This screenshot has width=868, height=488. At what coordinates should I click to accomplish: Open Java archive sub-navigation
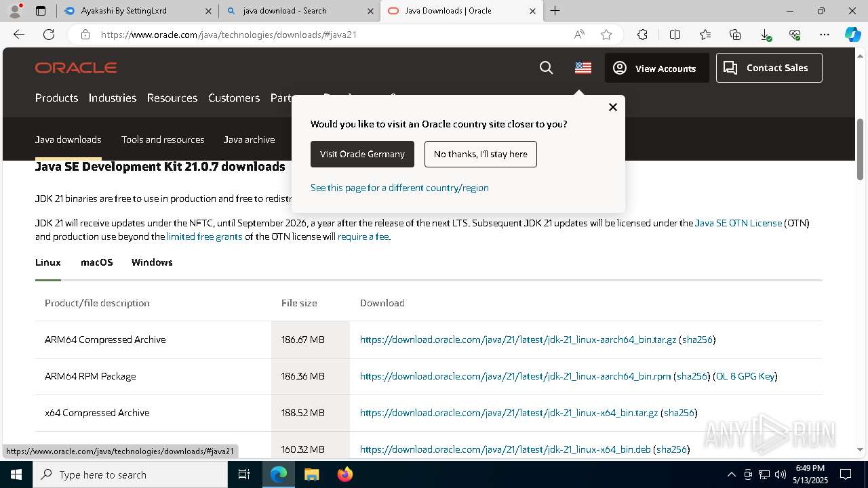(250, 140)
